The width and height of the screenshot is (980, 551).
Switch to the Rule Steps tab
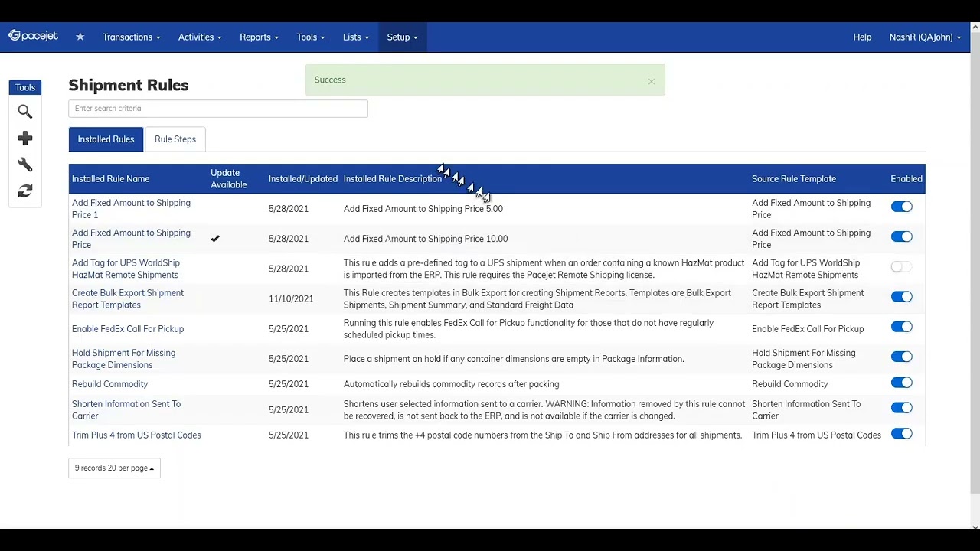175,139
